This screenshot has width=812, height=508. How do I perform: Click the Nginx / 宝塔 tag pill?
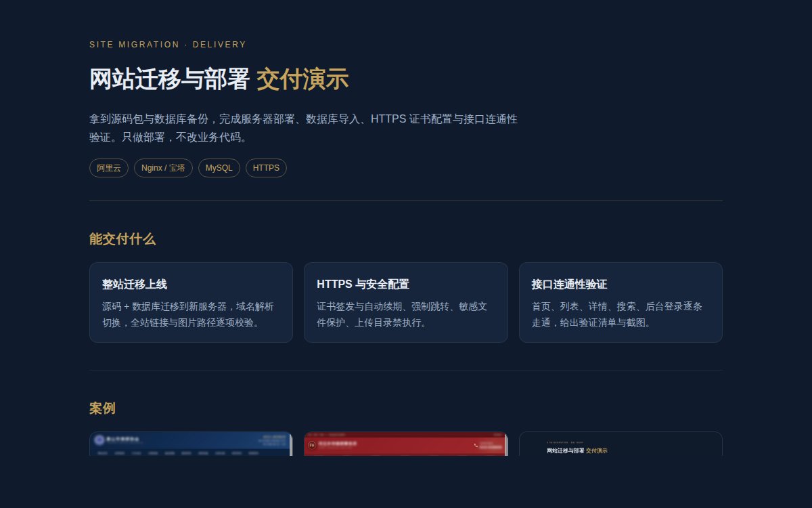pyautogui.click(x=163, y=168)
